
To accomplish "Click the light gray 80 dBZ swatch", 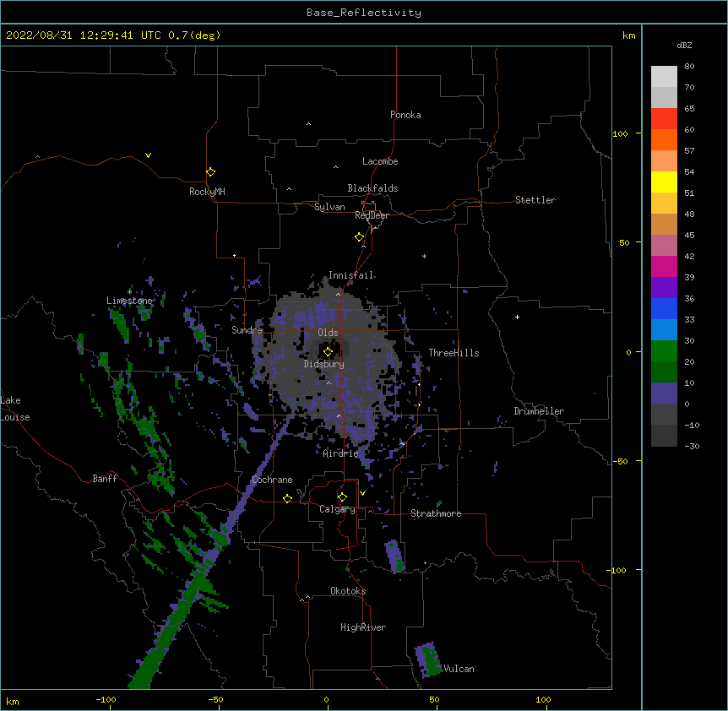I will [x=664, y=77].
